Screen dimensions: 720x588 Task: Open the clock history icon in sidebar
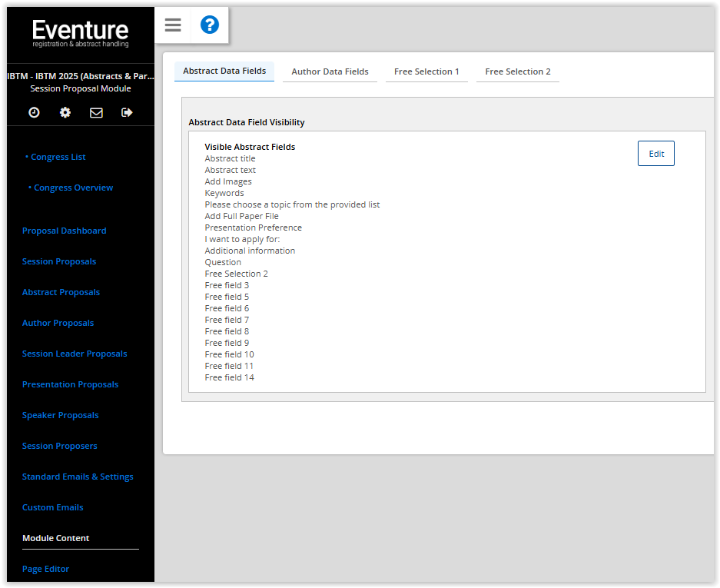click(x=33, y=112)
